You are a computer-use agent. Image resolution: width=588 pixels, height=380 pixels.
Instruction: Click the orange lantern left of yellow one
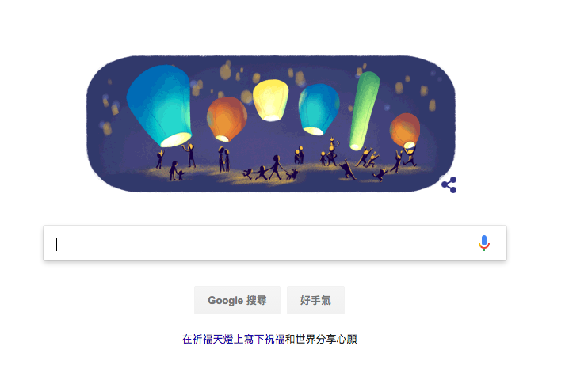pyautogui.click(x=227, y=119)
